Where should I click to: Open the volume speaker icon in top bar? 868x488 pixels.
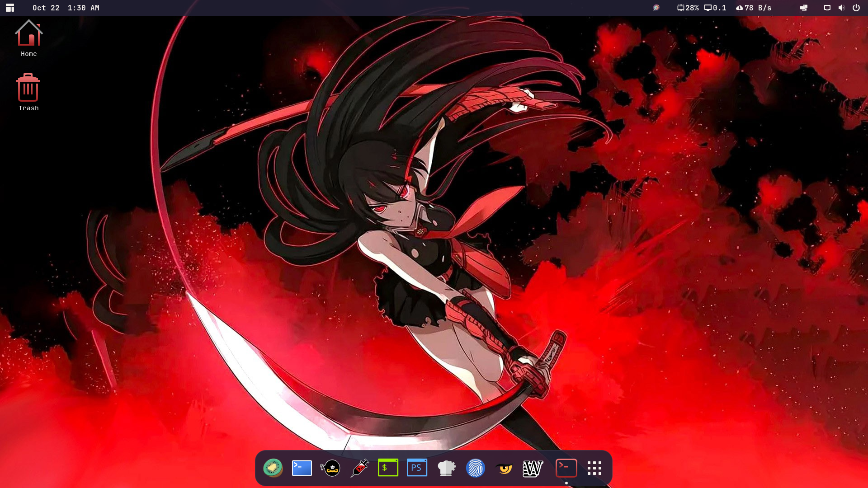tap(841, 8)
